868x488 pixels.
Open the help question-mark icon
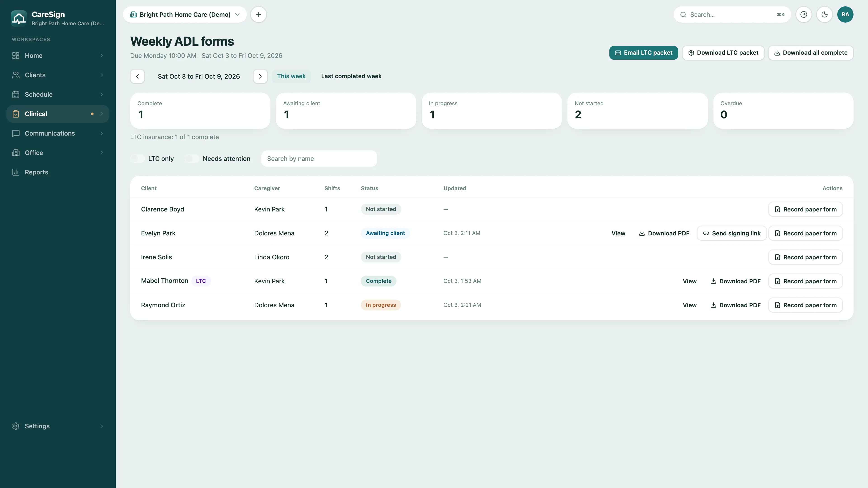tap(804, 14)
